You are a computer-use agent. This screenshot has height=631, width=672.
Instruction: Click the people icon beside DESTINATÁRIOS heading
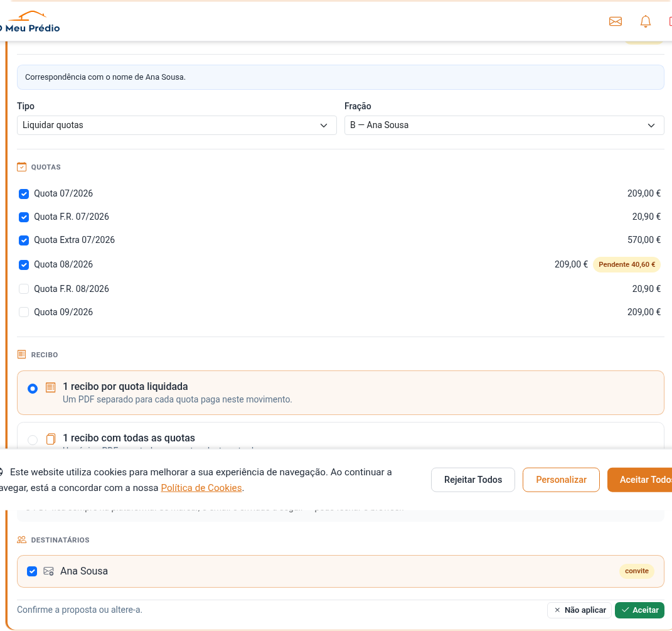21,539
